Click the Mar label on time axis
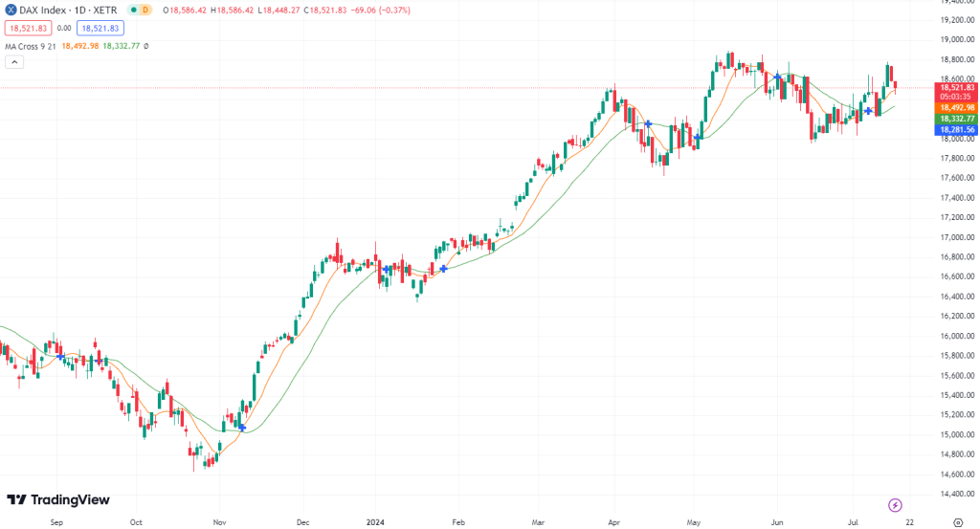980x529 pixels. 538,522
